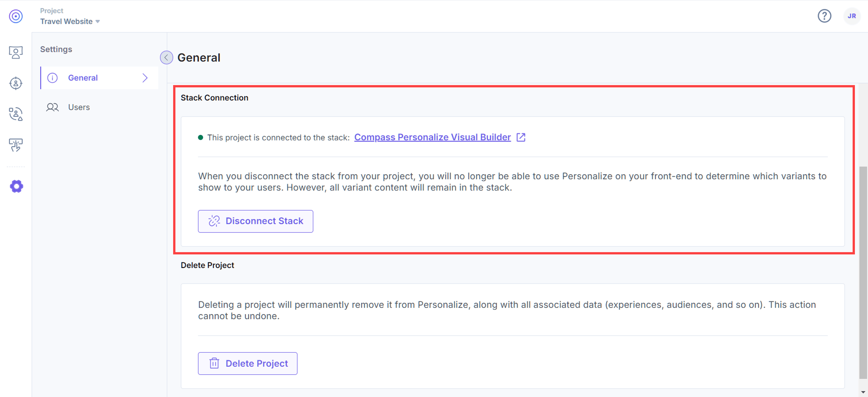The width and height of the screenshot is (868, 397).
Task: Open the Settings gear icon
Action: (x=16, y=186)
